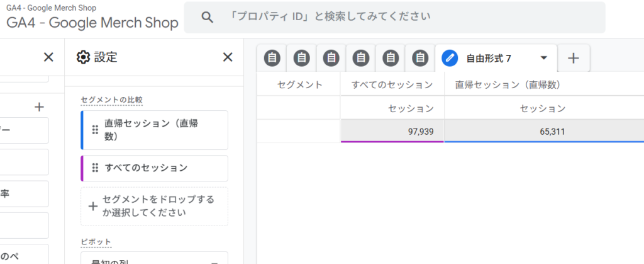Switch to the third report tab
The width and height of the screenshot is (644, 264).
(331, 58)
